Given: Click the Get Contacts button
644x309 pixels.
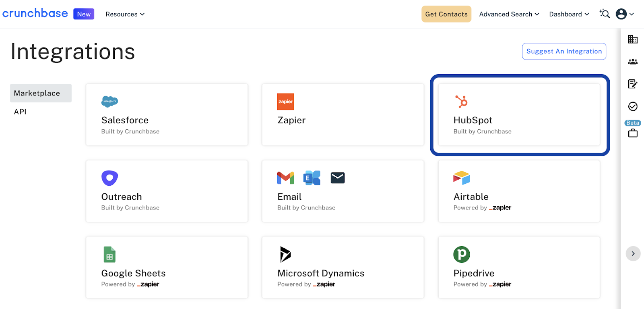Looking at the screenshot, I should click(446, 14).
